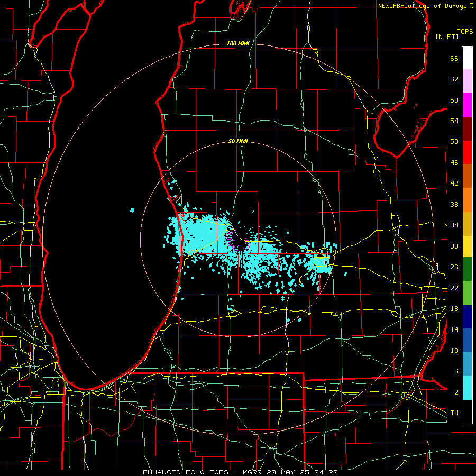The width and height of the screenshot is (476, 476).
Task: Click the 46 legend value
Action: (x=454, y=163)
